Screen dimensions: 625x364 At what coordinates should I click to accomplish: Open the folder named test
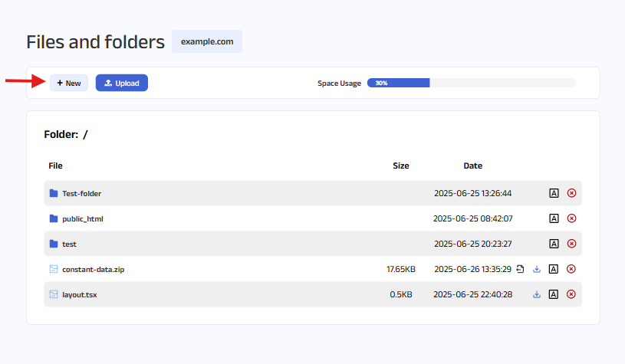[69, 244]
